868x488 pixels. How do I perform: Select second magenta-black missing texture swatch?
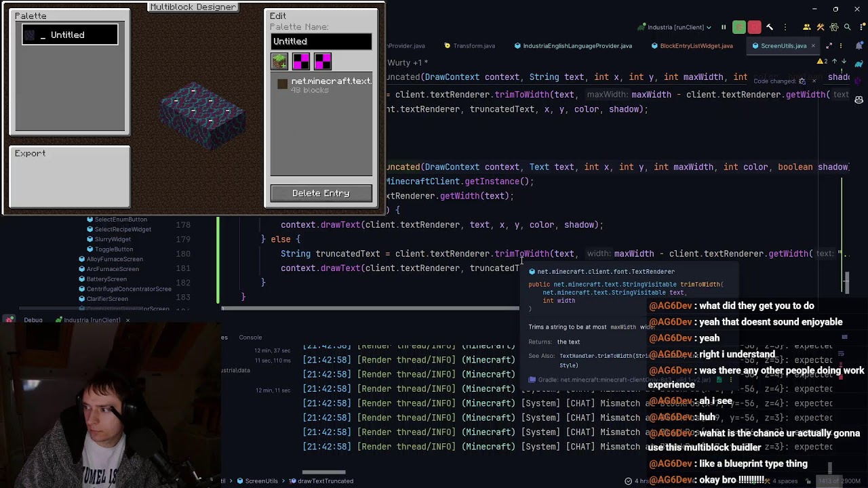[323, 62]
